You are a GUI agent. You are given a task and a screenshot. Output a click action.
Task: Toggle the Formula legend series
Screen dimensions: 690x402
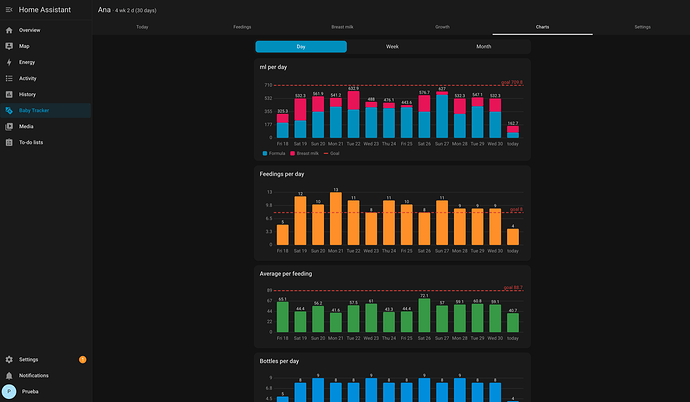point(274,153)
